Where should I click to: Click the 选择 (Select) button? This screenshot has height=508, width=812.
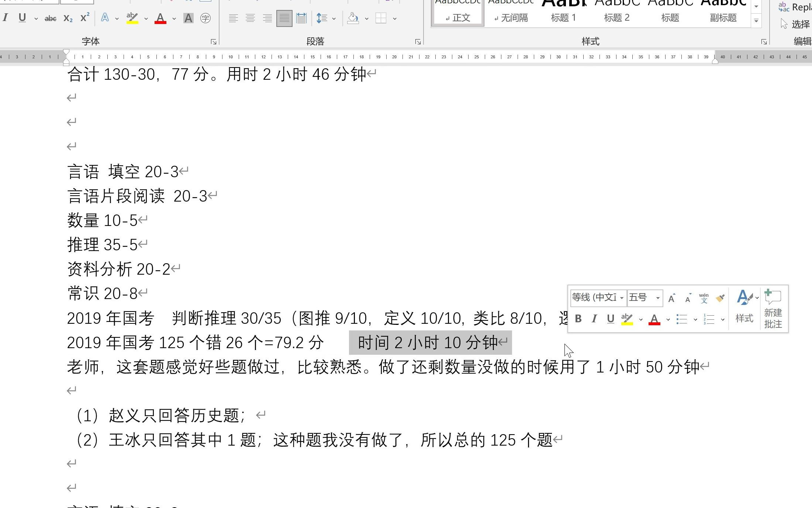pyautogui.click(x=795, y=24)
